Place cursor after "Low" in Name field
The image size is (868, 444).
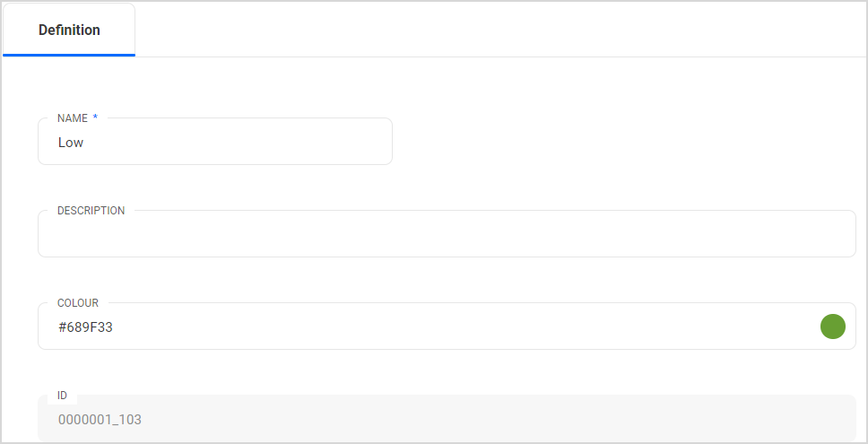[85, 143]
